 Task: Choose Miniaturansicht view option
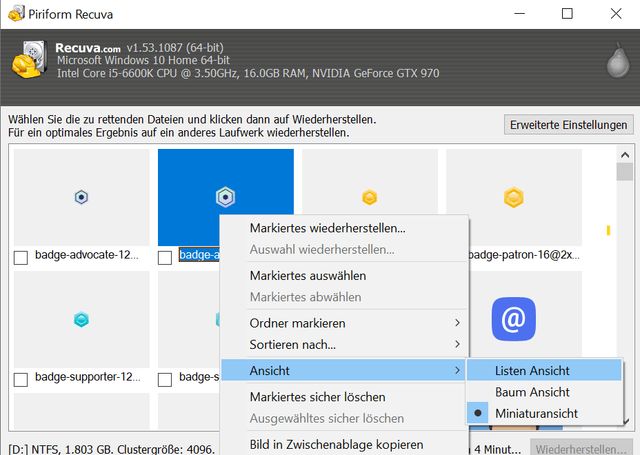coord(544,413)
